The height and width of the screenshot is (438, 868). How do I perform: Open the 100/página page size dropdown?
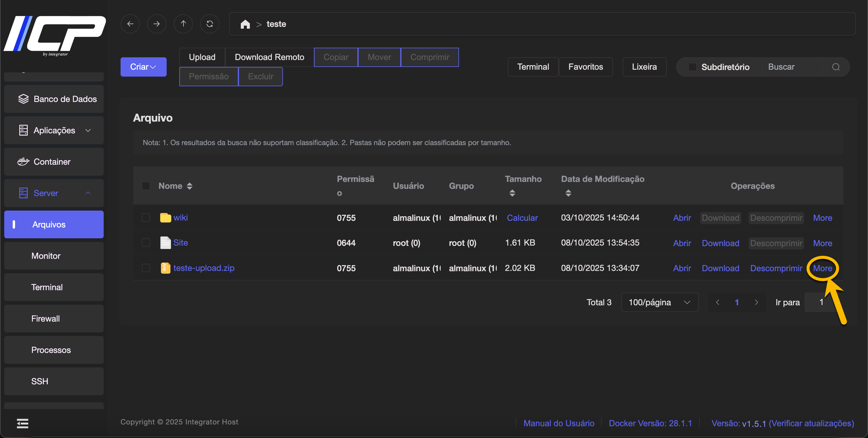(659, 303)
